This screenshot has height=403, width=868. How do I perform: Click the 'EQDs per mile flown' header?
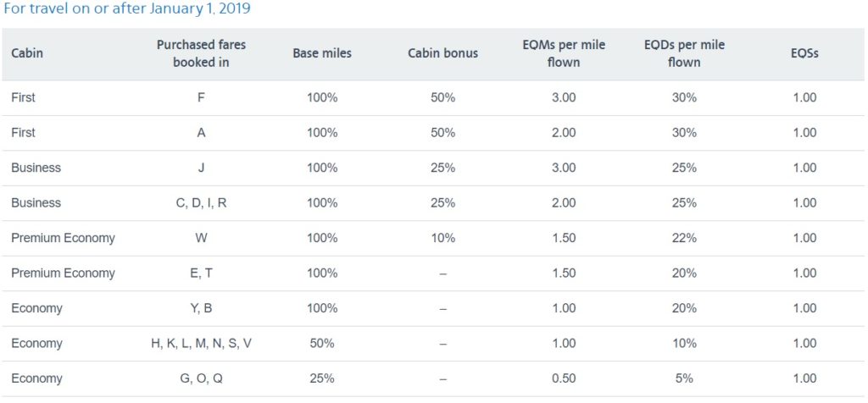coord(684,53)
